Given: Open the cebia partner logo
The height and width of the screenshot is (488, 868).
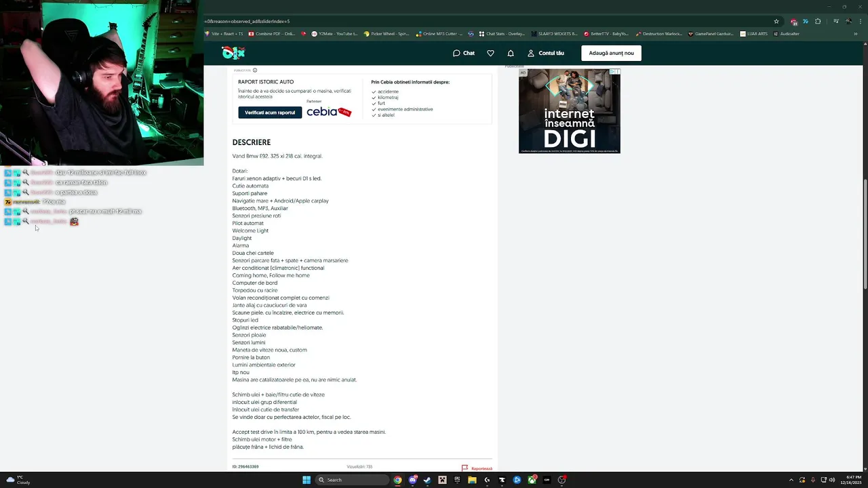Looking at the screenshot, I should 329,112.
